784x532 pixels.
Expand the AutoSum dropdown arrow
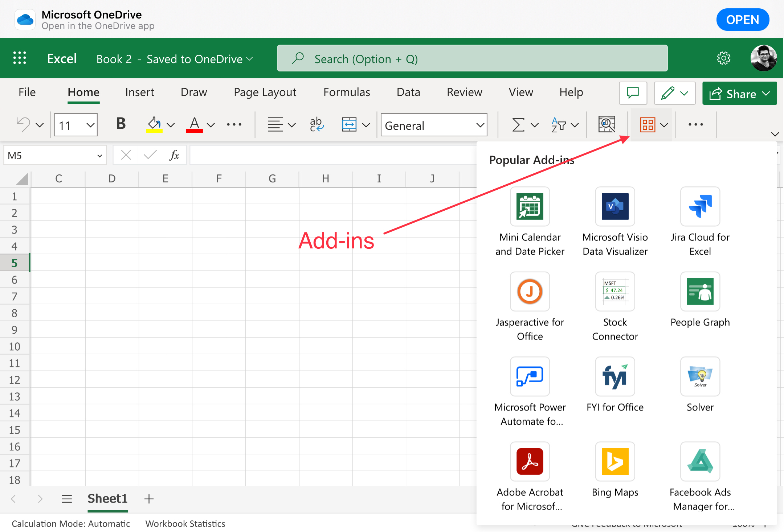pos(534,125)
